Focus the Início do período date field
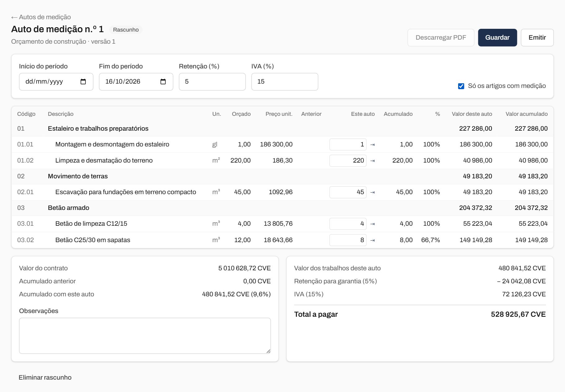The height and width of the screenshot is (392, 565). click(x=56, y=82)
